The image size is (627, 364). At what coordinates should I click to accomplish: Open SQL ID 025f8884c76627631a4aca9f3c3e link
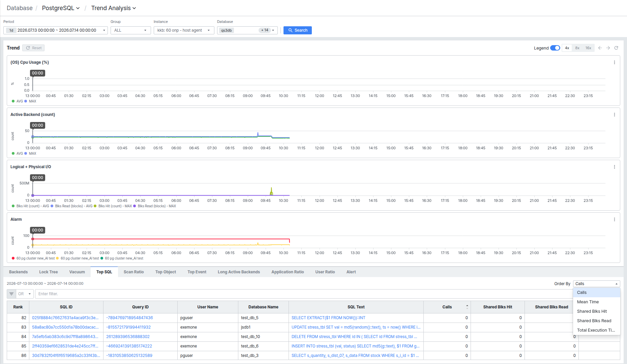coord(65,318)
